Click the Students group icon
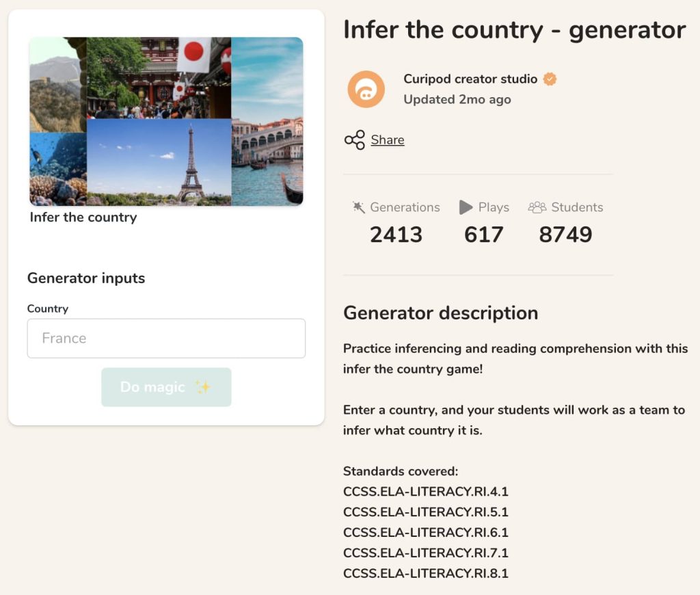The height and width of the screenshot is (595, 700). click(x=537, y=207)
